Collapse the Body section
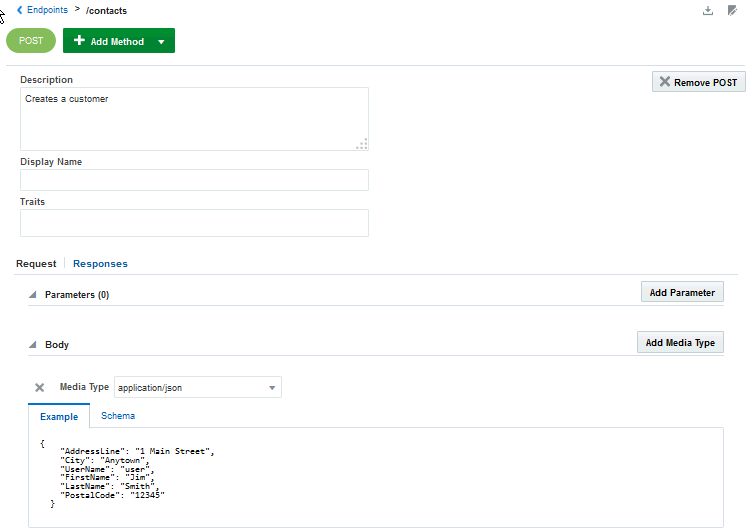Screen dimensions: 751x530 click(x=32, y=345)
